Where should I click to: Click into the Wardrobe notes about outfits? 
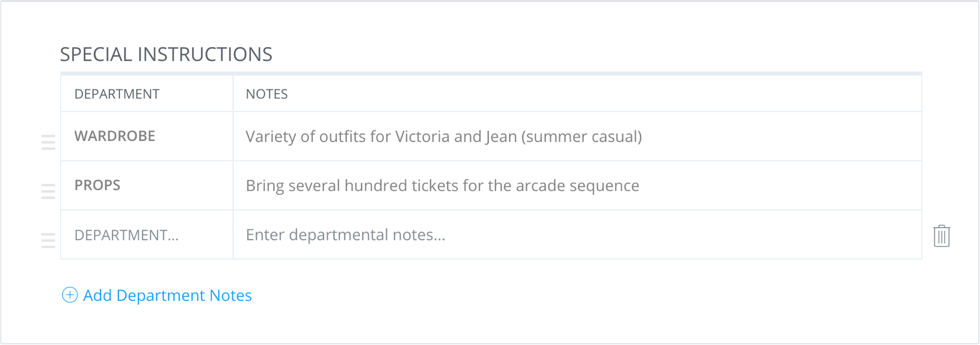coord(577,136)
